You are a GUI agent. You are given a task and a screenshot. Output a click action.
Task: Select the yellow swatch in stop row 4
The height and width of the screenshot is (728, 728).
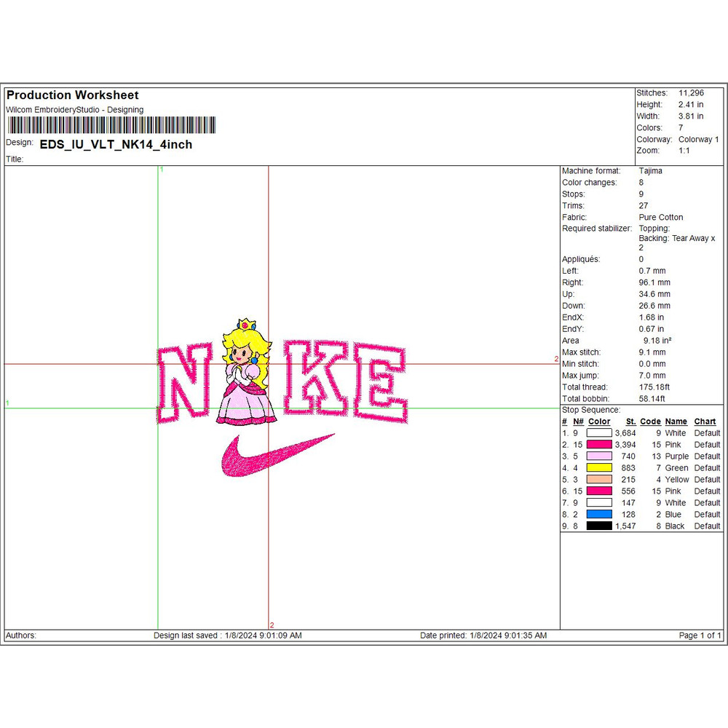tap(599, 468)
